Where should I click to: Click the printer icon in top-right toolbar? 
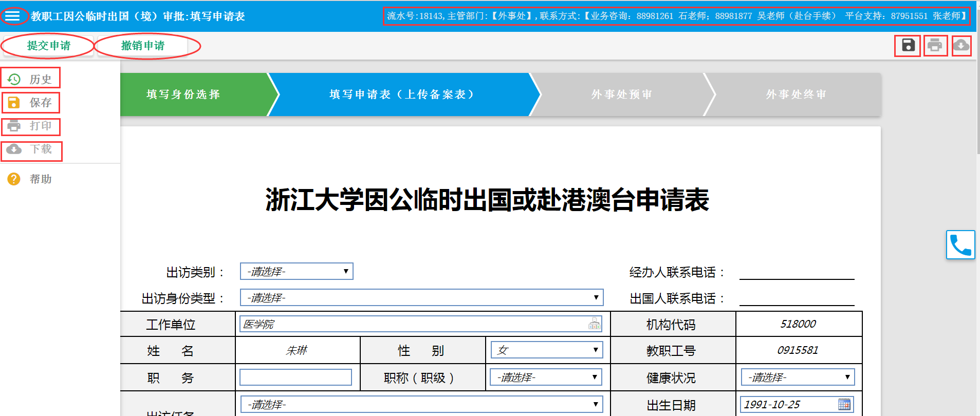(x=935, y=46)
